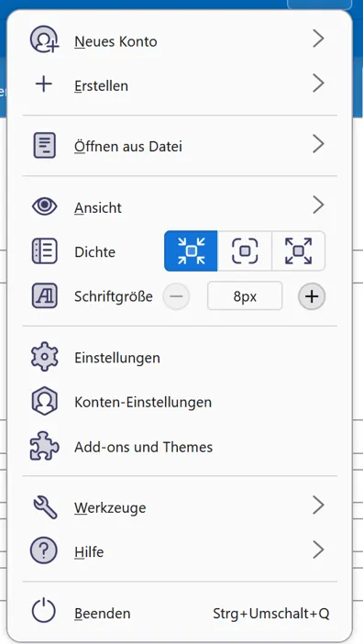Increase Schriftgröße with the plus button
This screenshot has height=644, width=363.
312,295
